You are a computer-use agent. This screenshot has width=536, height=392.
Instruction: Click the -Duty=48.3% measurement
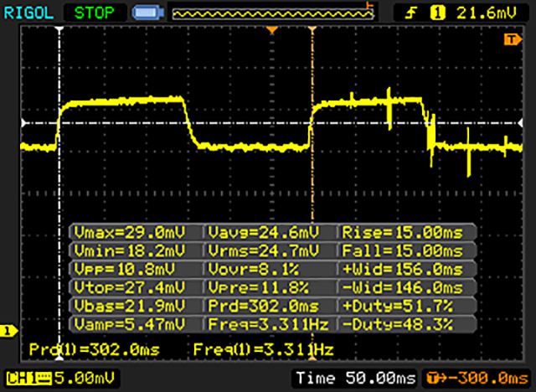tap(398, 324)
